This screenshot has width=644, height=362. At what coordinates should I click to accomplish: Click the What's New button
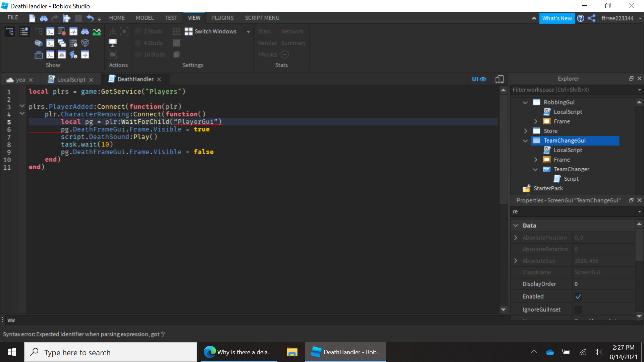557,18
